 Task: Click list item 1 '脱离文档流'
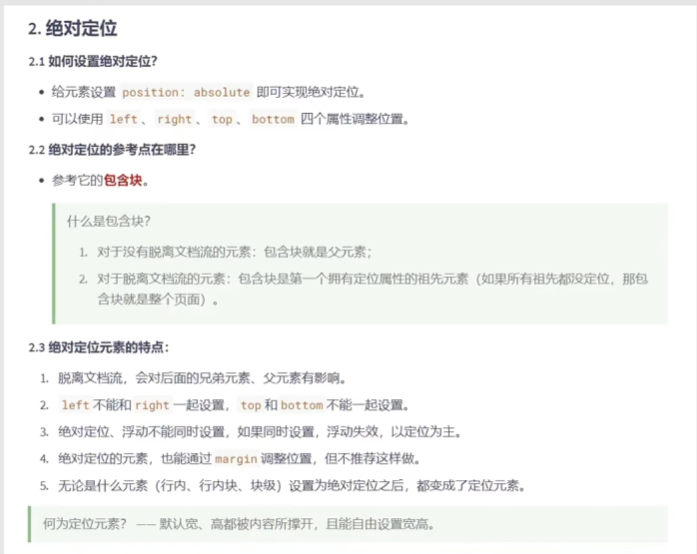click(x=202, y=378)
